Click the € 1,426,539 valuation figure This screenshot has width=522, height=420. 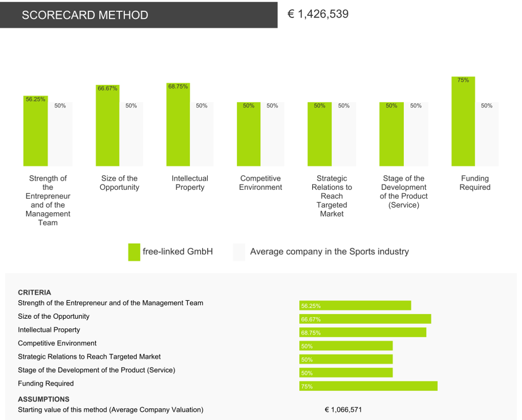(x=318, y=14)
